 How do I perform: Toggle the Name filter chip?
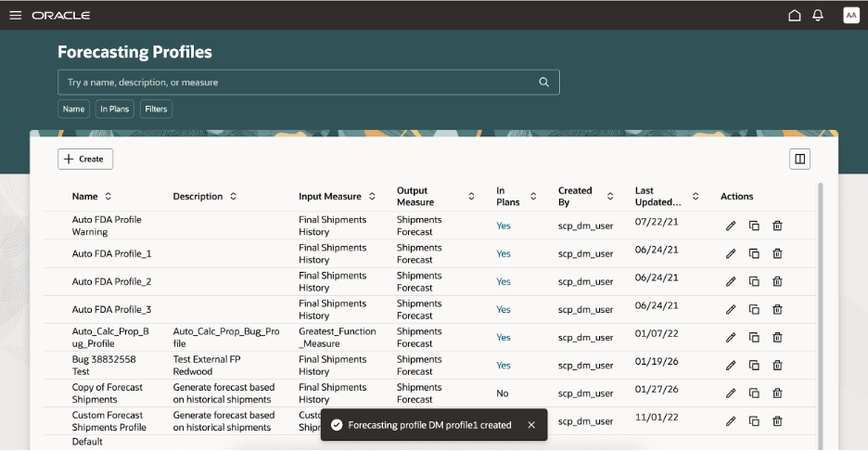[74, 109]
